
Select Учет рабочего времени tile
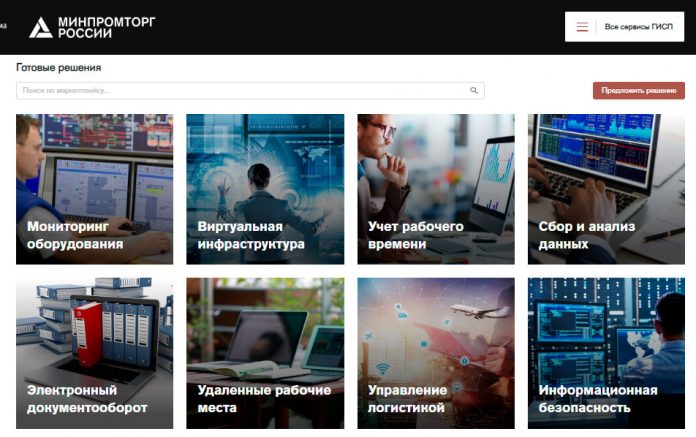coord(436,189)
